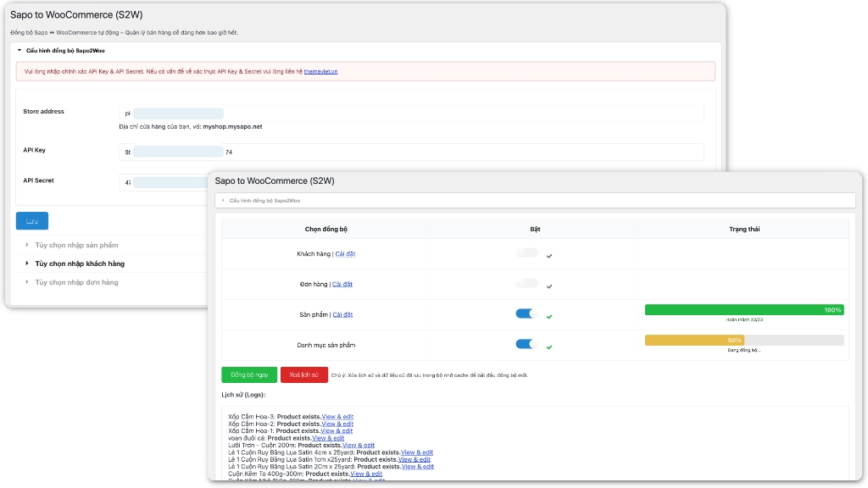
Task: Open View & edit for Satin 2Cm x 25yard
Action: point(418,467)
